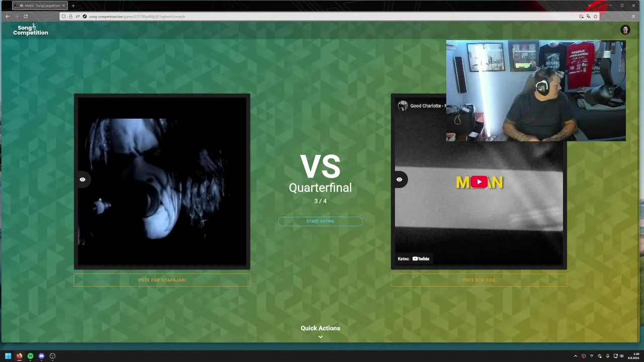Image resolution: width=644 pixels, height=362 pixels.
Task: Open Discord from the taskbar
Action: pyautogui.click(x=41, y=356)
